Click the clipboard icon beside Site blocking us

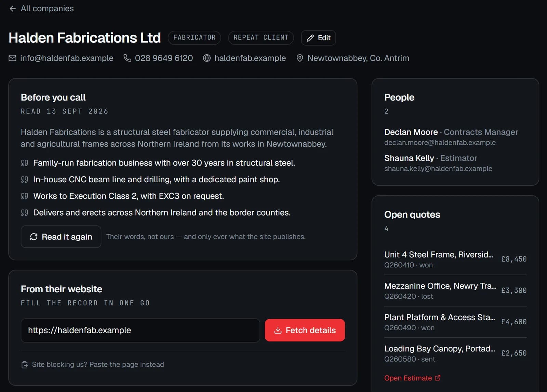(25, 365)
